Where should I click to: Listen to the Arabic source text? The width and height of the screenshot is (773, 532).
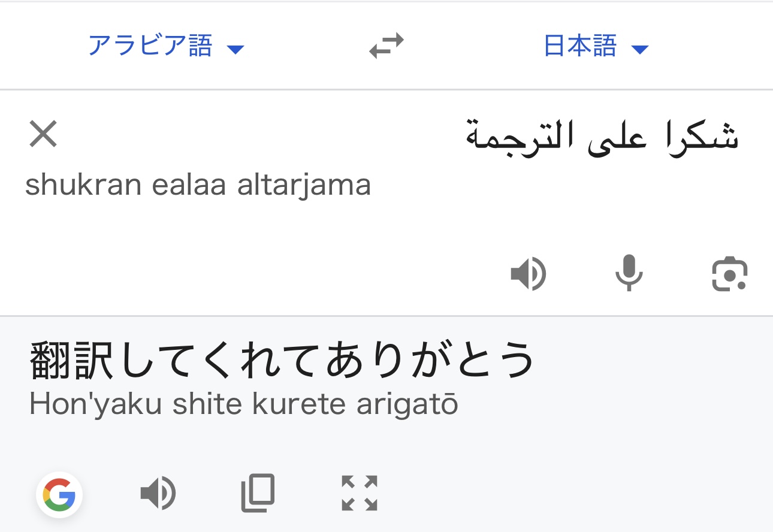coord(528,275)
